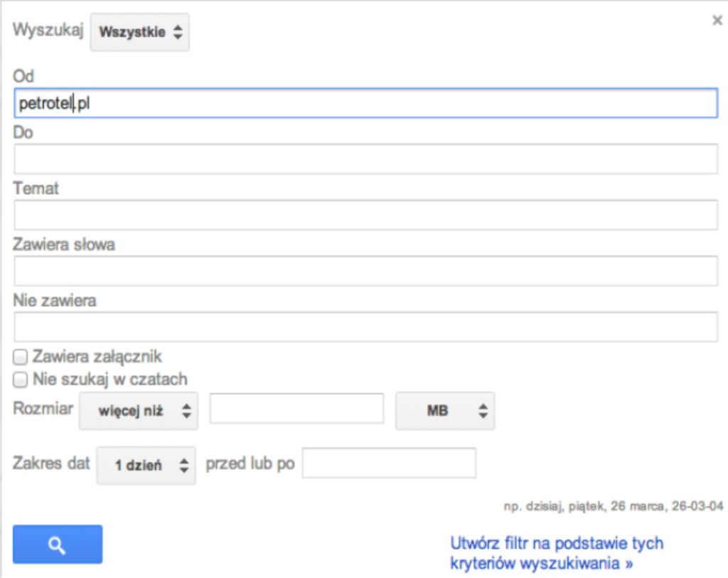
Task: Click the stepper arrows on the MB selector
Action: click(x=482, y=410)
